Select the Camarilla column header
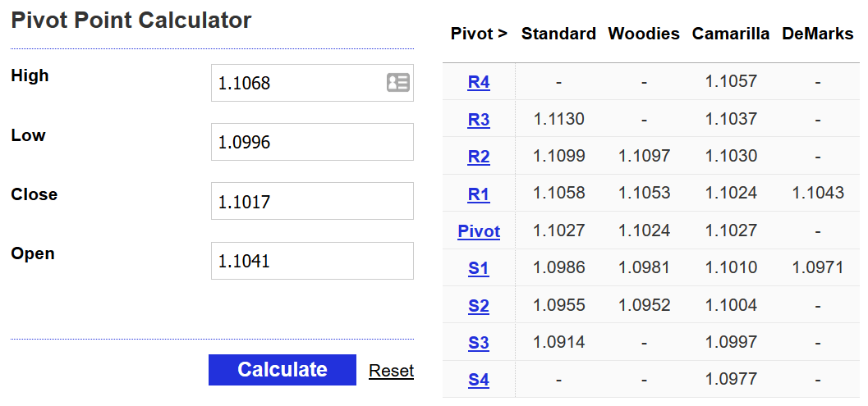 [x=731, y=34]
